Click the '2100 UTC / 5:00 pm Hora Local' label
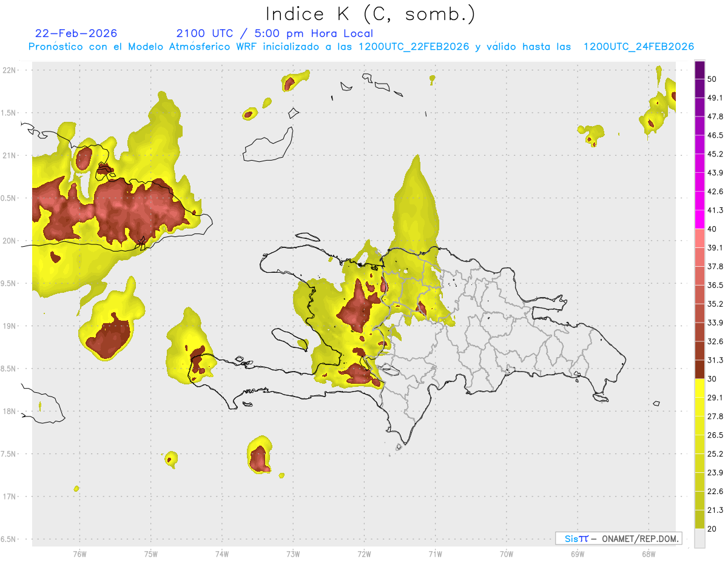The height and width of the screenshot is (562, 728). (275, 33)
